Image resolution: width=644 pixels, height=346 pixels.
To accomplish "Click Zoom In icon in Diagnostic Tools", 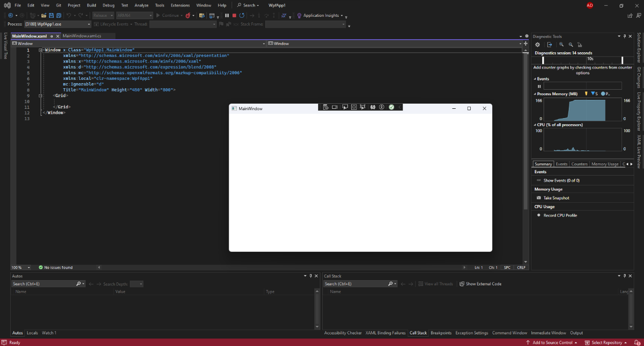I will pos(561,45).
